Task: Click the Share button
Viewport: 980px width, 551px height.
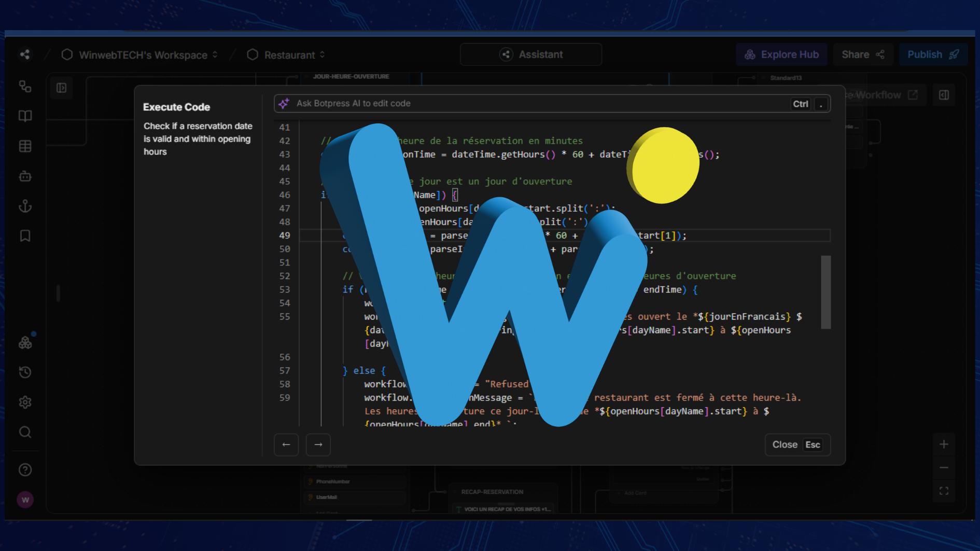Action: click(x=863, y=54)
